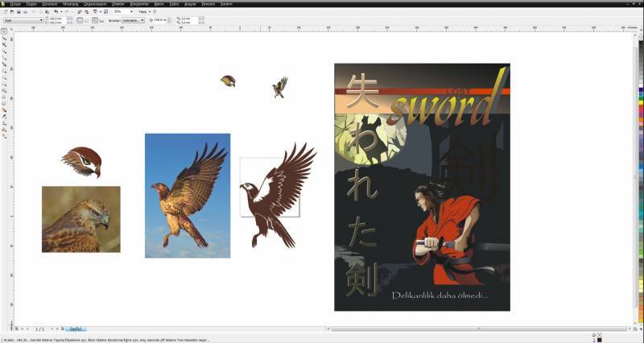Image resolution: width=644 pixels, height=343 pixels.
Task: Pick the red swatch in the color palette
Action: [x=640, y=107]
